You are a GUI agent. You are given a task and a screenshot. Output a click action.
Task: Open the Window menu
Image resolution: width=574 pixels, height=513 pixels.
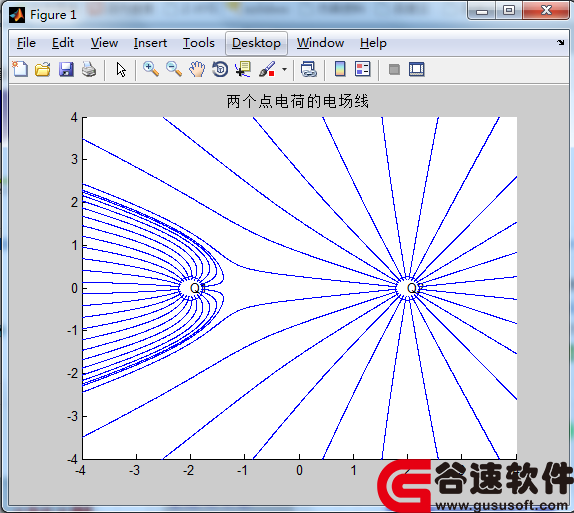pyautogui.click(x=320, y=43)
